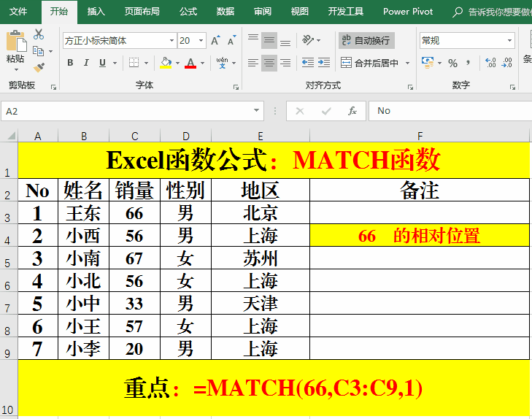Apply comma style number format
This screenshot has height=419, width=532.
tap(469, 63)
